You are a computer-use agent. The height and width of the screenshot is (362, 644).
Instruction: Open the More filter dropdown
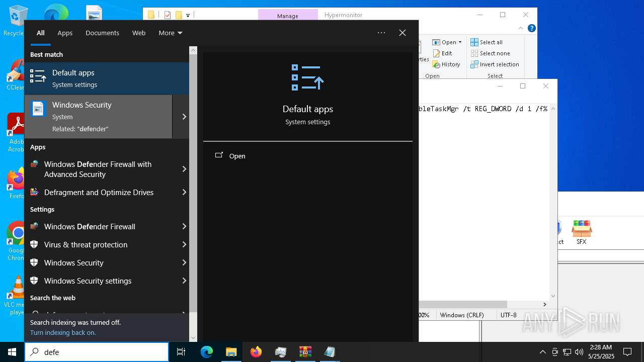170,33
